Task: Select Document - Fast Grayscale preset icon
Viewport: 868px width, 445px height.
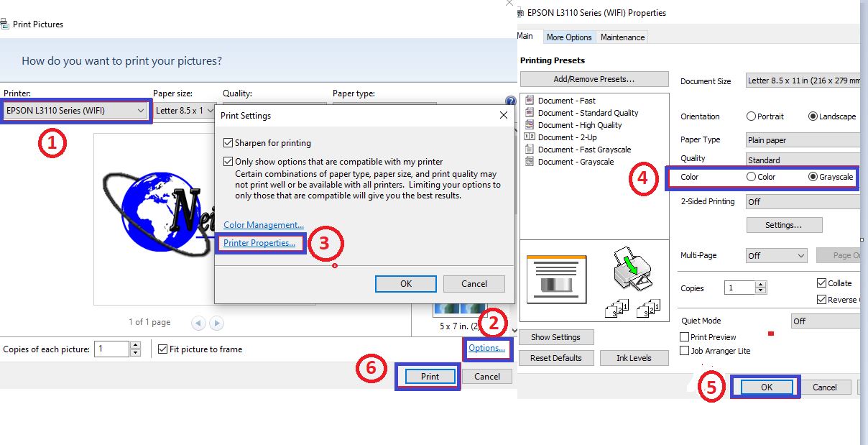Action: pos(530,149)
